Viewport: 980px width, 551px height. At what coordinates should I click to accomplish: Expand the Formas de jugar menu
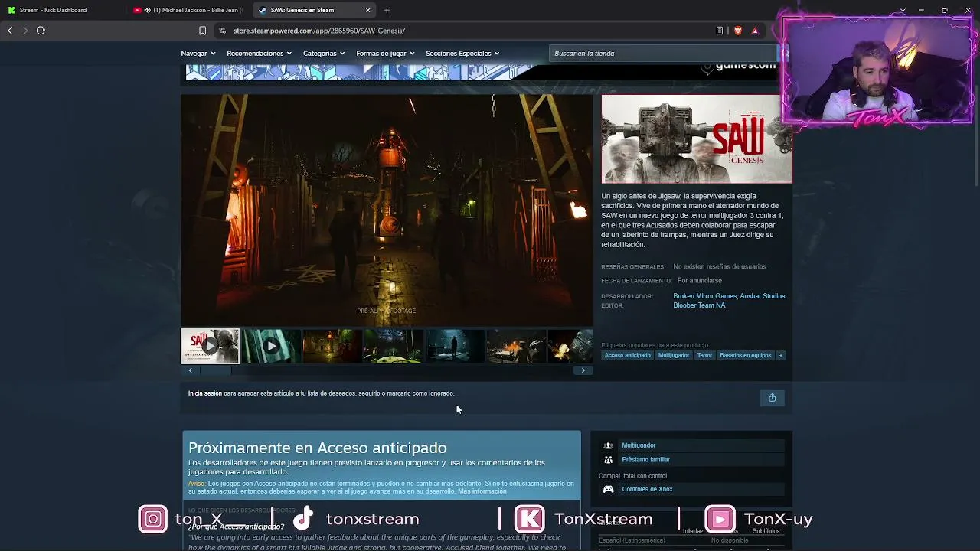click(x=385, y=54)
